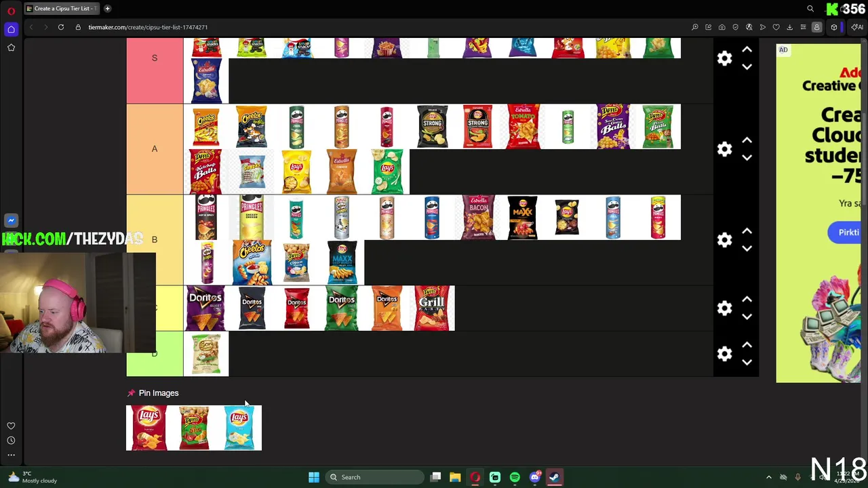Viewport: 868px width, 488px height.
Task: Open history clock in sidebar
Action: coord(11,441)
